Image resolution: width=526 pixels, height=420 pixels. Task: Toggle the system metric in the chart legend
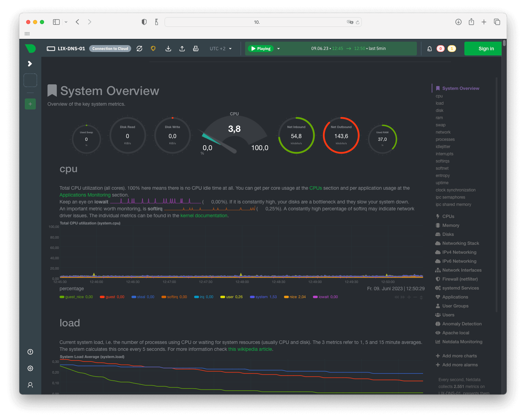click(263, 297)
